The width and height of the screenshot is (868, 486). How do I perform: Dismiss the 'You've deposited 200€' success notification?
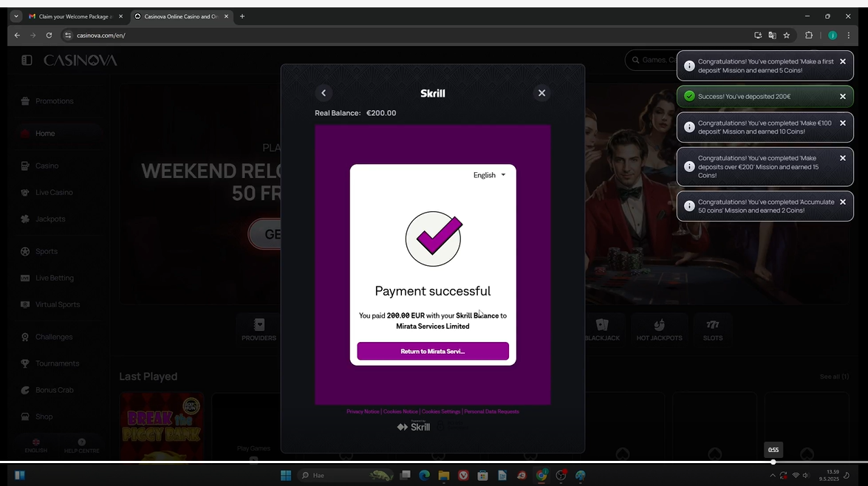843,96
